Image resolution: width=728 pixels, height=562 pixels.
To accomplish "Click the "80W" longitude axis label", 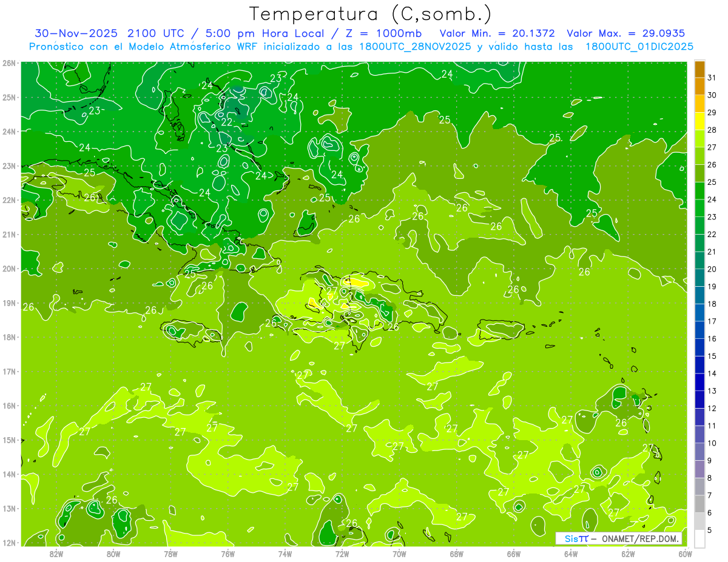I will point(113,554).
